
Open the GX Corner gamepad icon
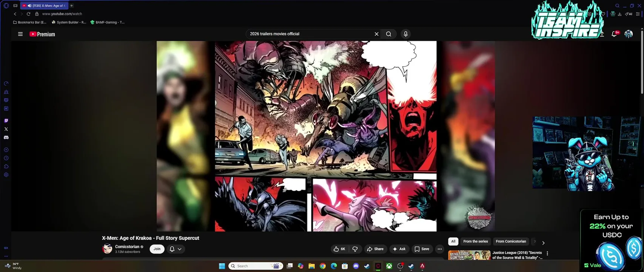tap(15, 6)
